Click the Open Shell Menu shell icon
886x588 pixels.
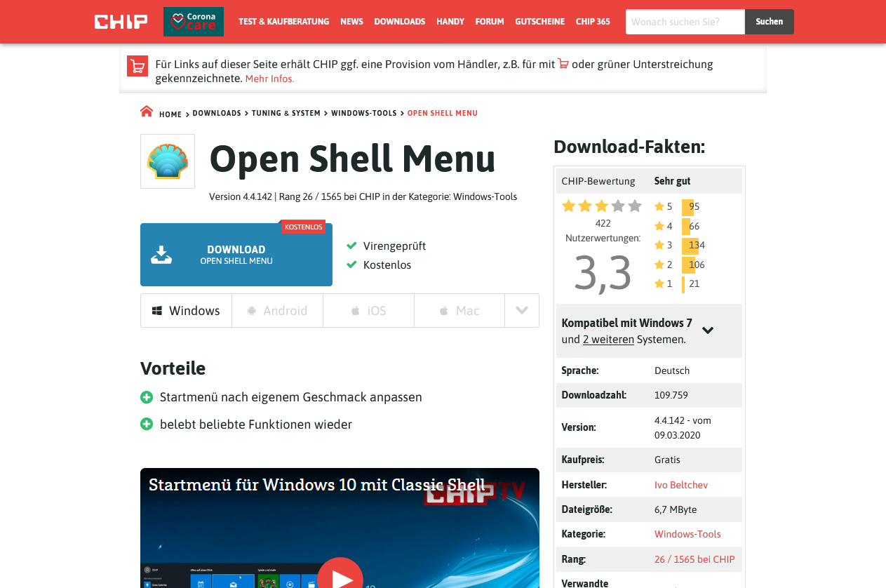pos(167,161)
